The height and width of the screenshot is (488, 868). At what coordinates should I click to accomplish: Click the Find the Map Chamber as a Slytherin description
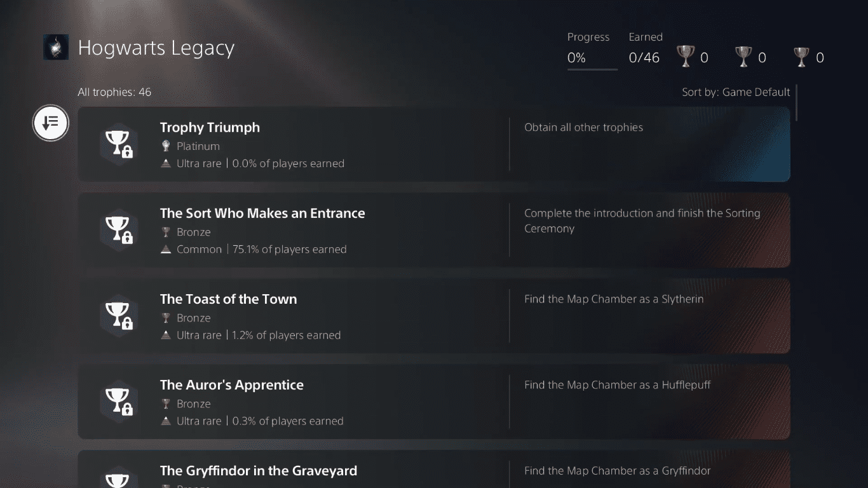pyautogui.click(x=614, y=299)
